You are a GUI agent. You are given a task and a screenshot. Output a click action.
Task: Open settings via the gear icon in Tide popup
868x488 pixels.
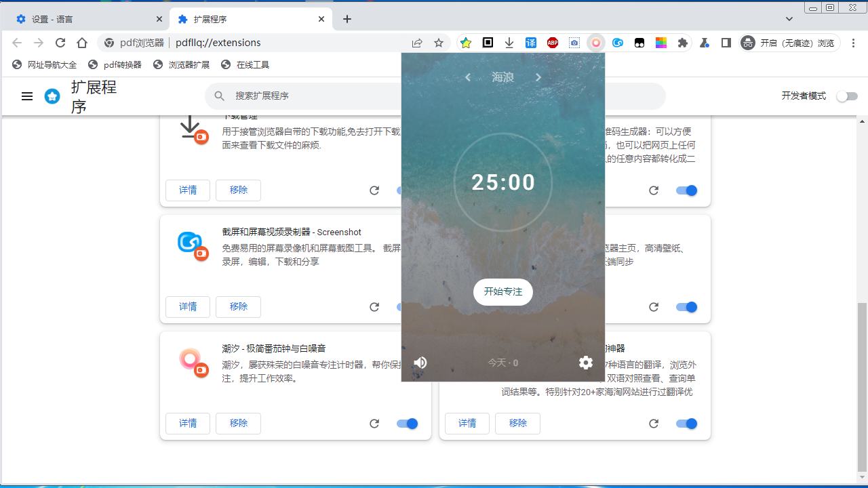pos(586,363)
